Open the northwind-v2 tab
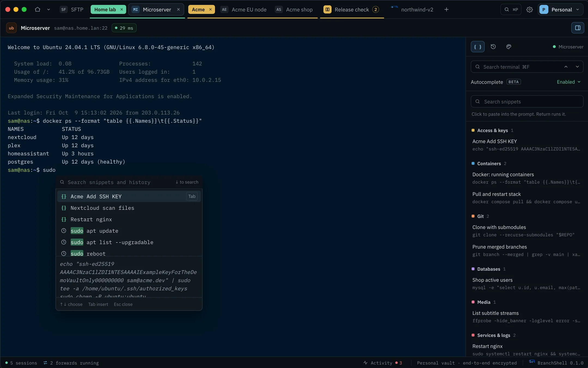Viewport: 588px width, 368px height. (x=412, y=10)
